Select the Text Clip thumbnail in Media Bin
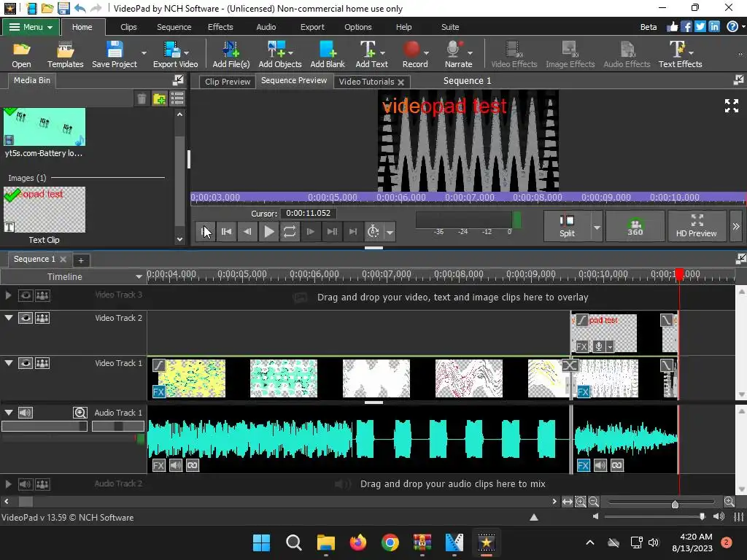Image resolution: width=747 pixels, height=560 pixels. click(x=44, y=209)
